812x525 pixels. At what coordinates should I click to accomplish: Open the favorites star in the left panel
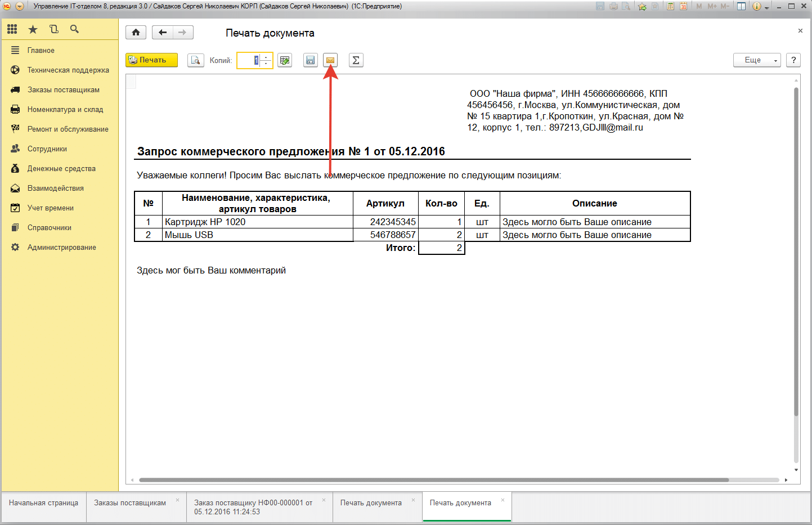click(x=33, y=29)
